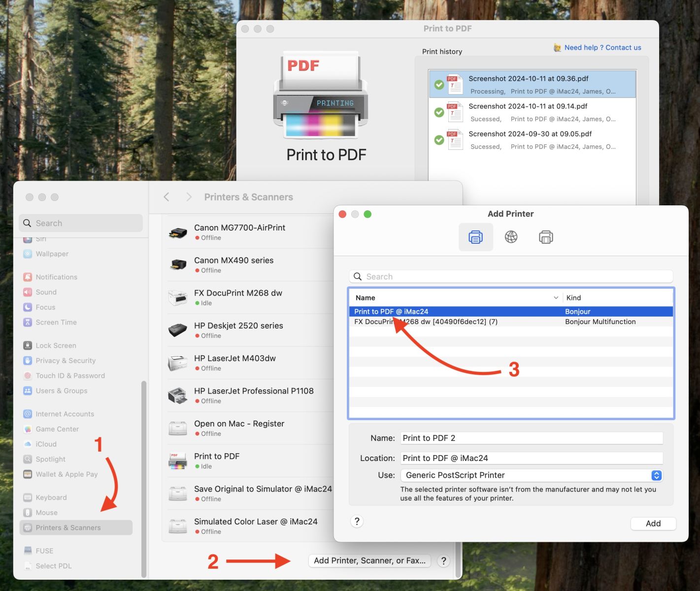
Task: Click the Screen Time hourglass icon
Action: click(28, 323)
